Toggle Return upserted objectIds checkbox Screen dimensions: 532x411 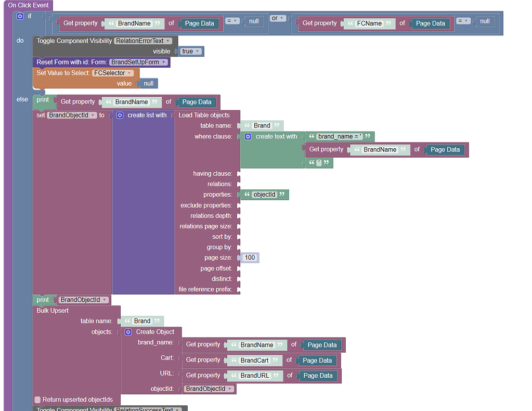point(37,400)
